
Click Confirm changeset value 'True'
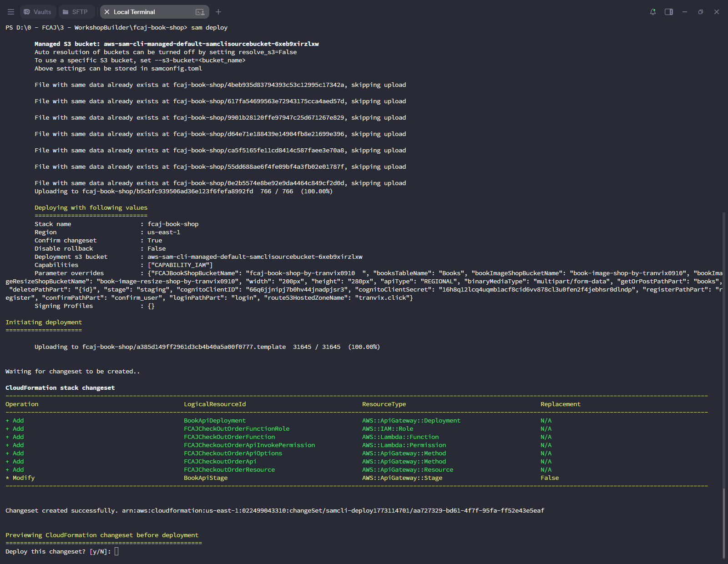click(155, 241)
